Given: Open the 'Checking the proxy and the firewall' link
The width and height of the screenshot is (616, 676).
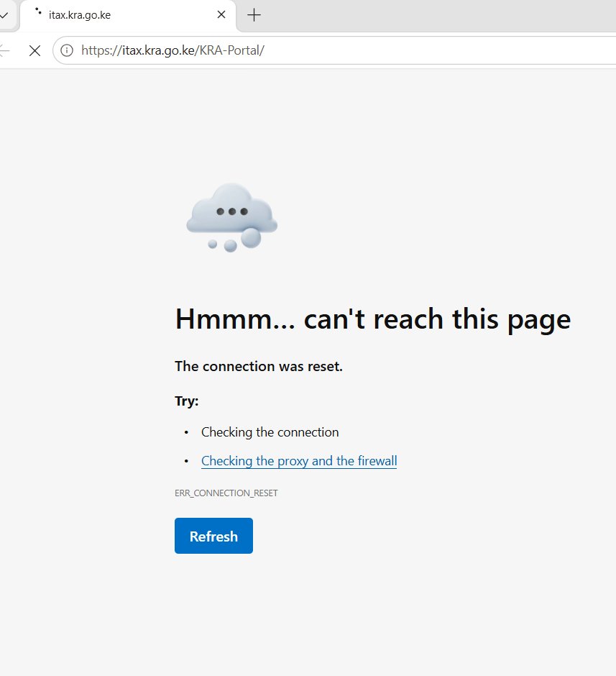Looking at the screenshot, I should pos(299,461).
